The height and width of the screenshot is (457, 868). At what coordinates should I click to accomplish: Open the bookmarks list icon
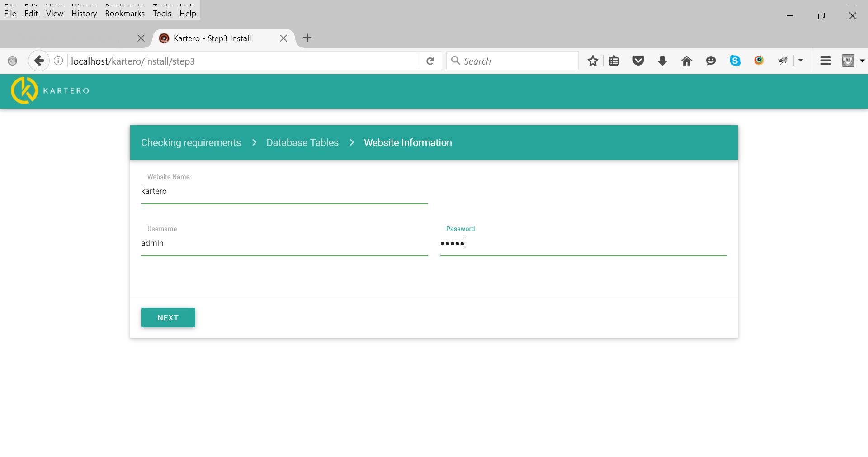coord(614,61)
